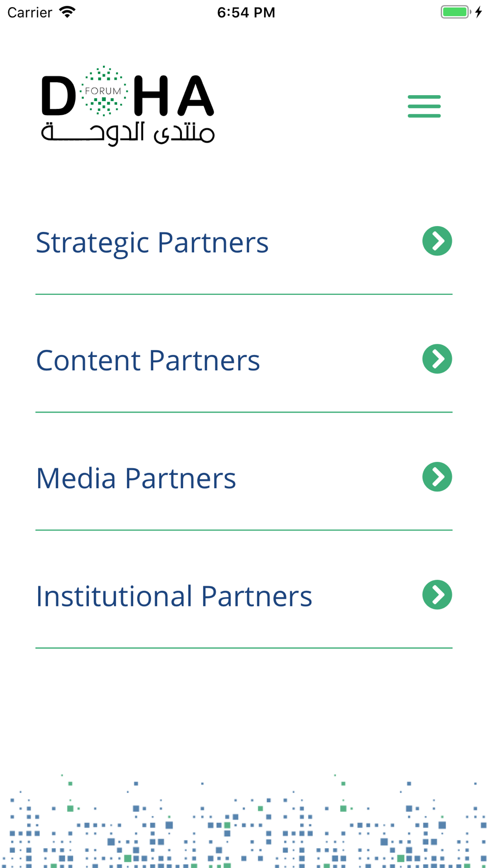This screenshot has width=488, height=868.
Task: Click the Carrier label in status bar
Action: tap(30, 12)
